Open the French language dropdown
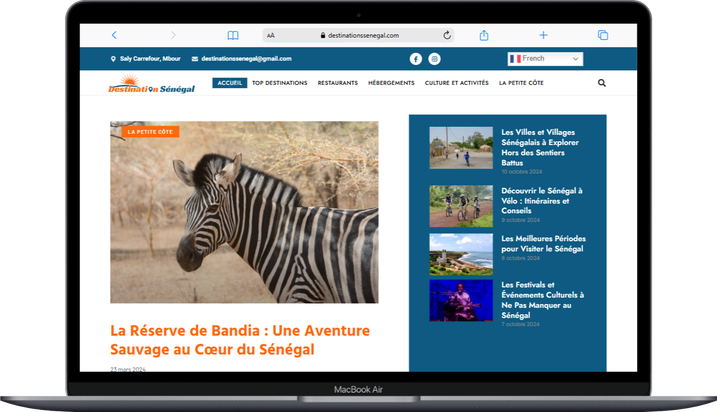Image resolution: width=717 pixels, height=412 pixels. point(545,59)
